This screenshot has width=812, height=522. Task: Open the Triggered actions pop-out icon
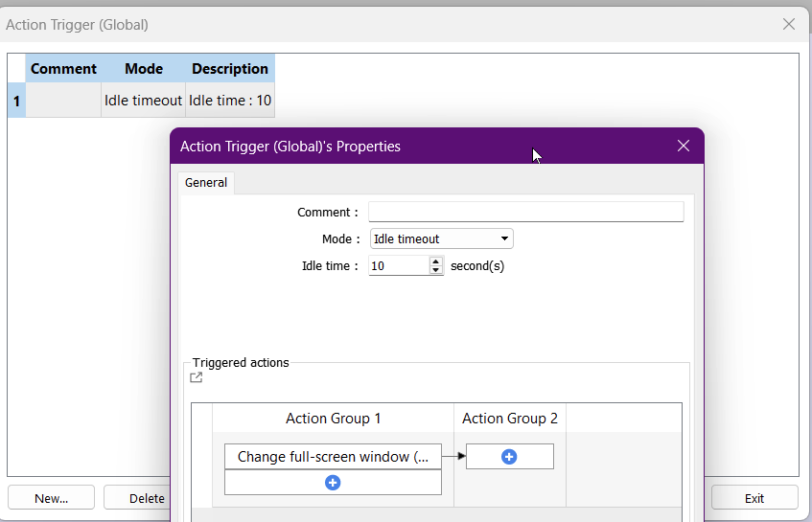pyautogui.click(x=197, y=377)
